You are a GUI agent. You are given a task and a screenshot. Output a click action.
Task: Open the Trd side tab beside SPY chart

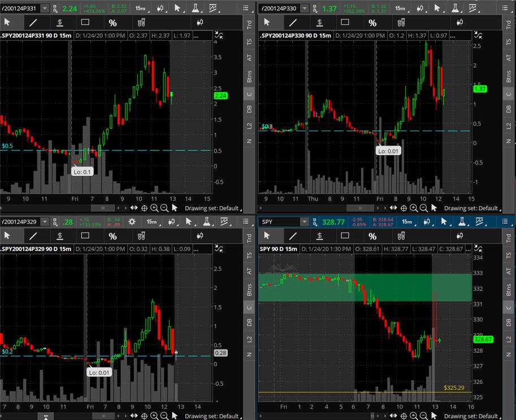509,237
